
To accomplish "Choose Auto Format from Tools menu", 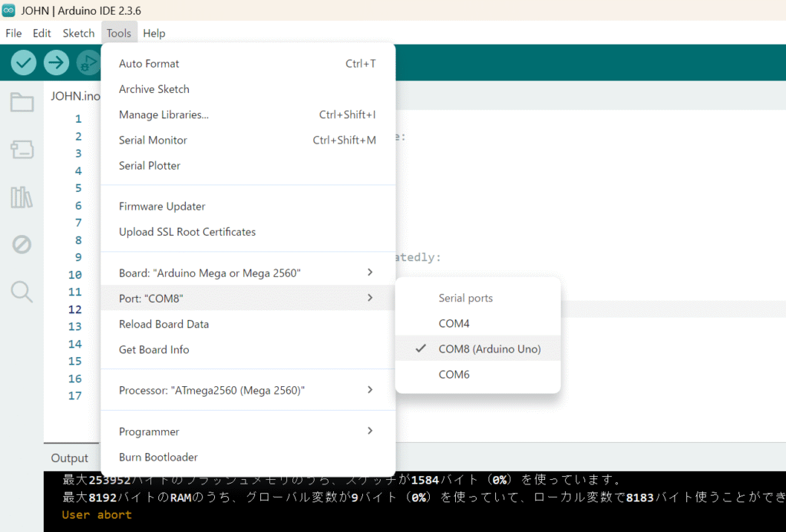I will click(x=248, y=64).
